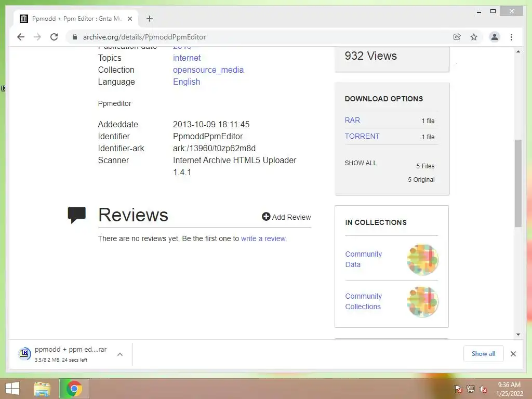The width and height of the screenshot is (532, 399).
Task: Minimize the Chrome window
Action: [x=478, y=11]
